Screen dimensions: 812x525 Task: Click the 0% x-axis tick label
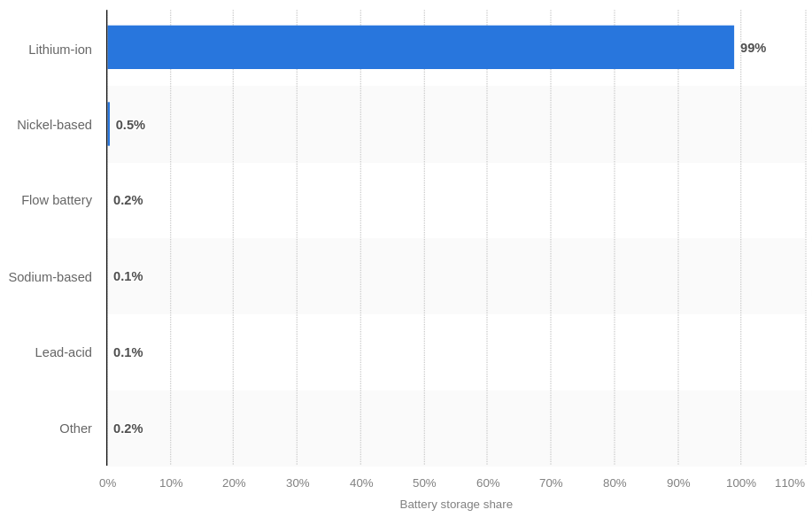click(108, 483)
